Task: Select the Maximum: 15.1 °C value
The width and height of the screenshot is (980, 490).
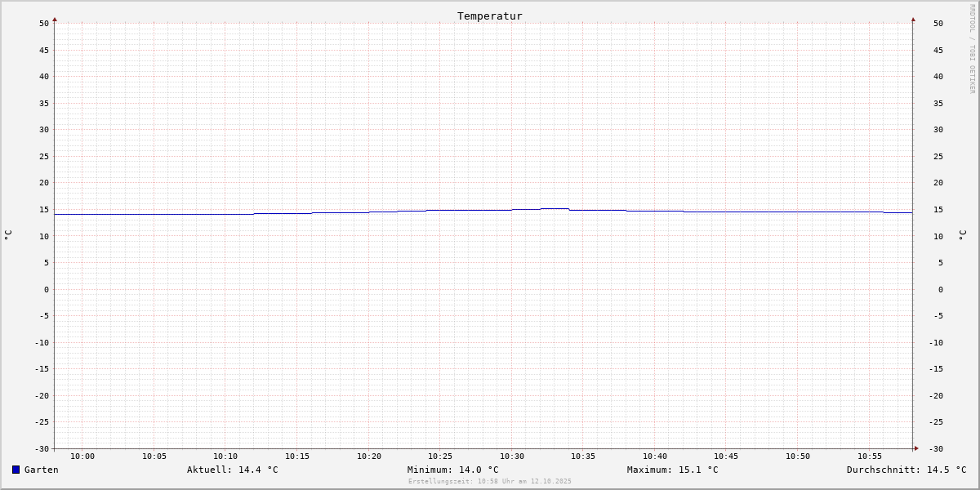Action: point(673,470)
